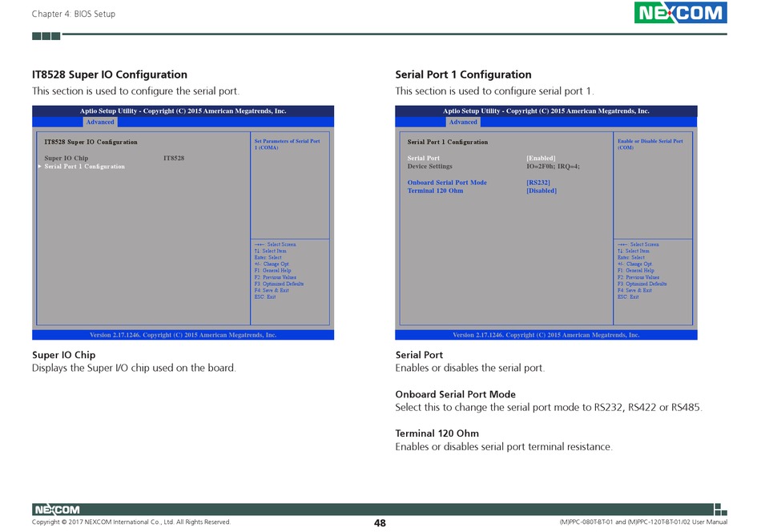Select the Onboard Serial Port Mode label
The height and width of the screenshot is (532, 761).
(x=447, y=183)
